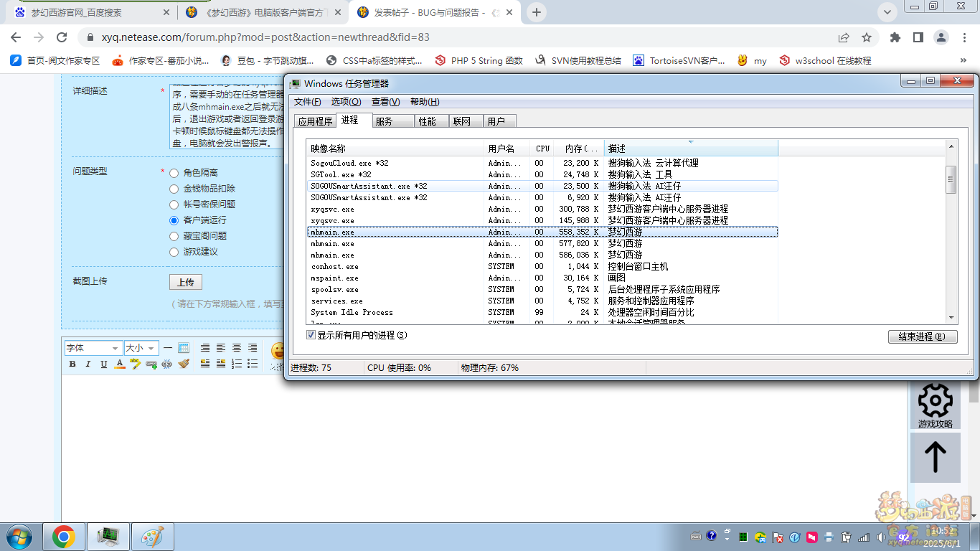Align text left in post editor
The image size is (980, 551).
pyautogui.click(x=221, y=348)
